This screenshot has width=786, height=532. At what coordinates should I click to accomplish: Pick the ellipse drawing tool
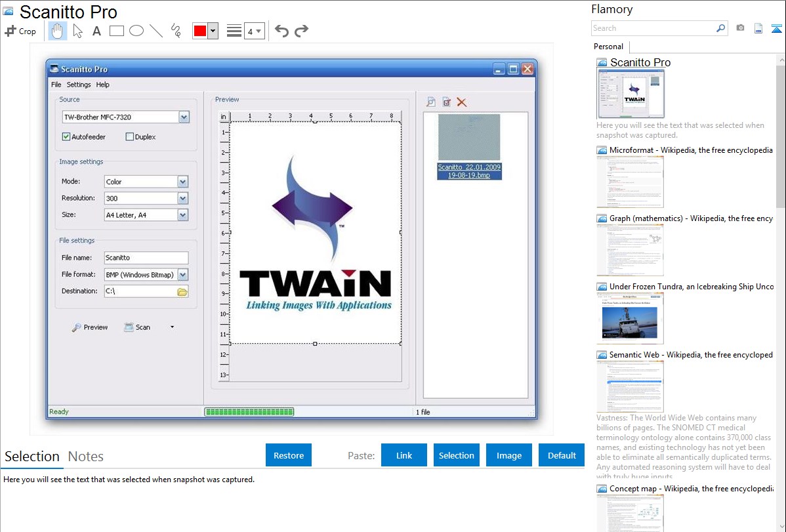pos(136,31)
